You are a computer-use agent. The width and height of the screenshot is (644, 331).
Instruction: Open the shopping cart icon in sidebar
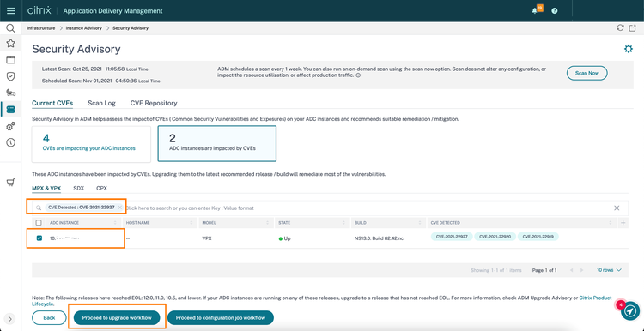tap(10, 183)
